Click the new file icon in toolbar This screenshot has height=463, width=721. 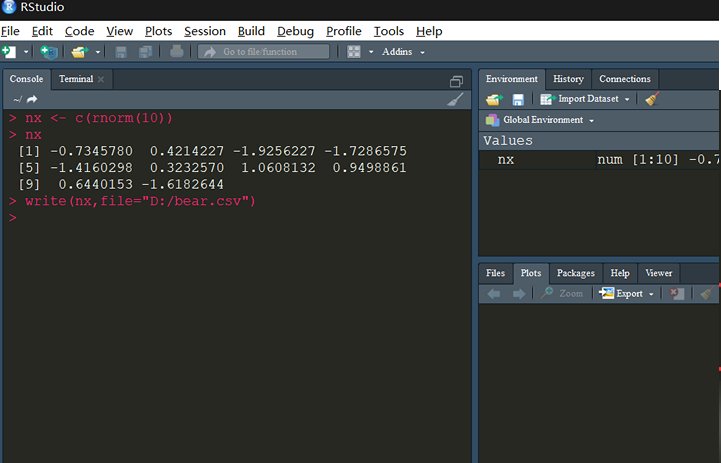[x=9, y=51]
